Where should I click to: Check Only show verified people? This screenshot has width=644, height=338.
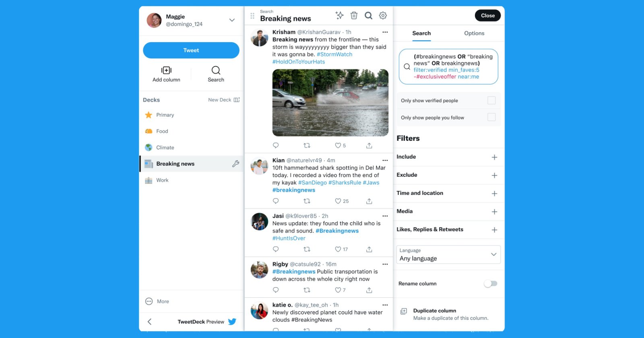pyautogui.click(x=491, y=101)
